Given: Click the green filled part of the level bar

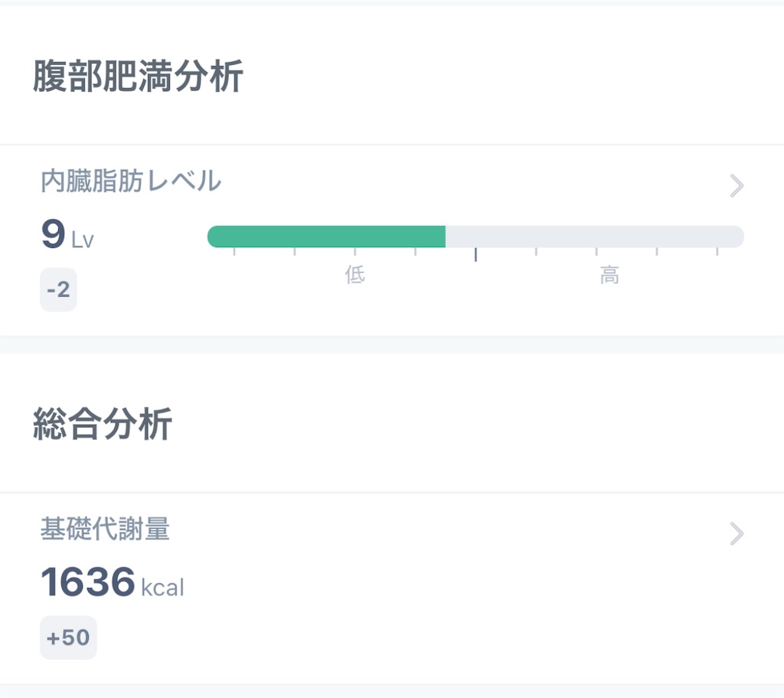Looking at the screenshot, I should coord(326,236).
